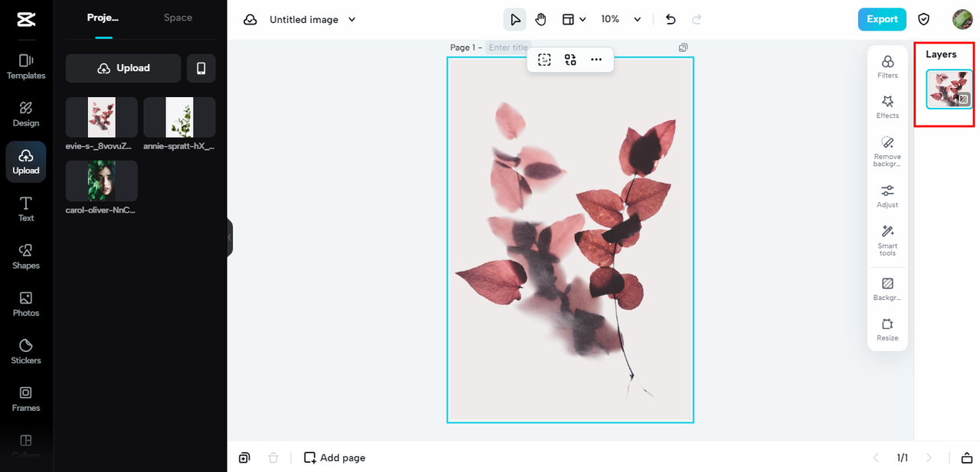Switch to the Space tab

[178, 18]
